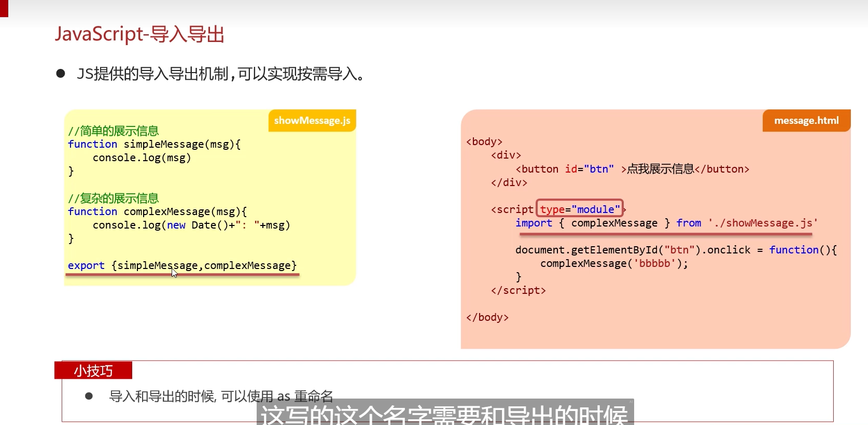This screenshot has width=868, height=425.
Task: Click the slide title JavaScript-导入导出
Action: [x=139, y=34]
